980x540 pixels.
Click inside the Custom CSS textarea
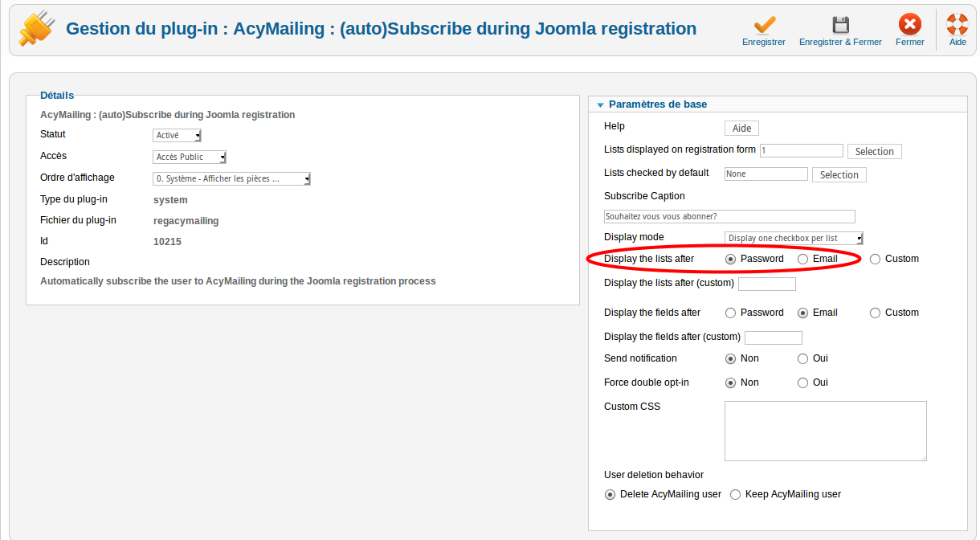pos(825,431)
